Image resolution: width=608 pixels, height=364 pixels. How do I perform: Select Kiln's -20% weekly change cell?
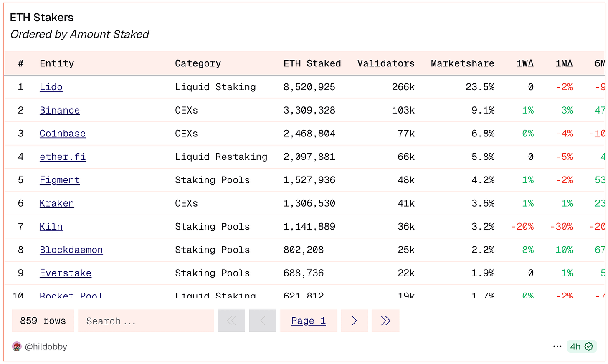pyautogui.click(x=522, y=227)
